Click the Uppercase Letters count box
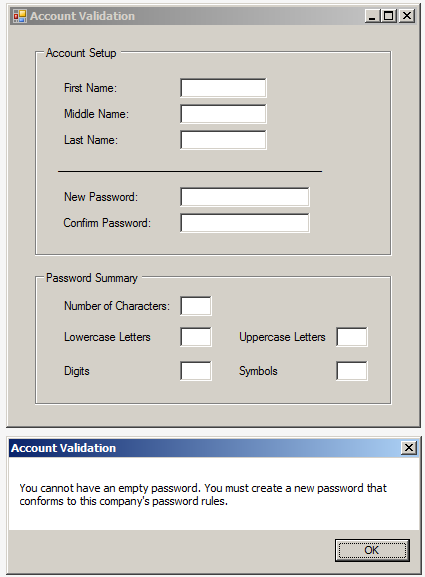Screen dimensions: 425x577 pos(351,337)
